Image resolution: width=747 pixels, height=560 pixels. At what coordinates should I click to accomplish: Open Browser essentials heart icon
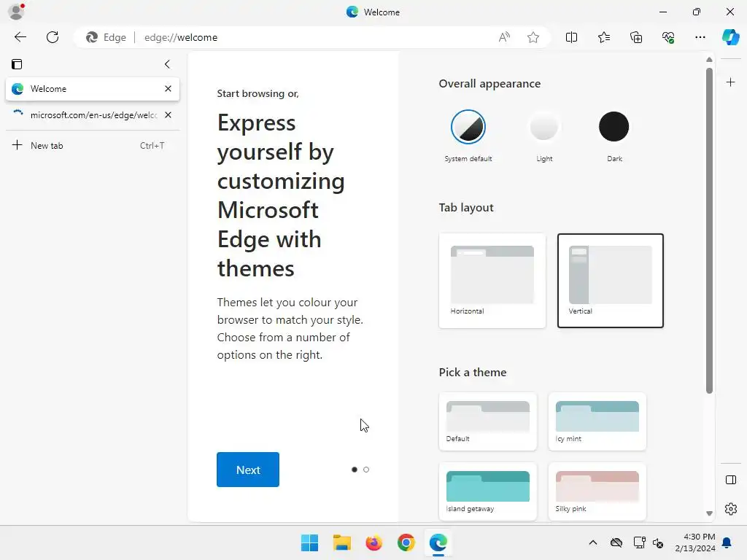[x=668, y=37]
